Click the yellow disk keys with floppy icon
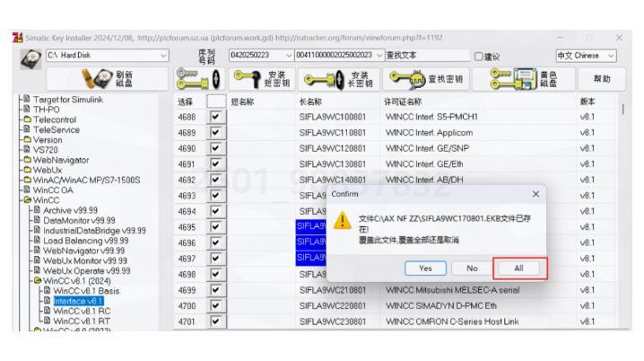Image resolution: width=644 pixels, height=361 pixels. (x=524, y=79)
